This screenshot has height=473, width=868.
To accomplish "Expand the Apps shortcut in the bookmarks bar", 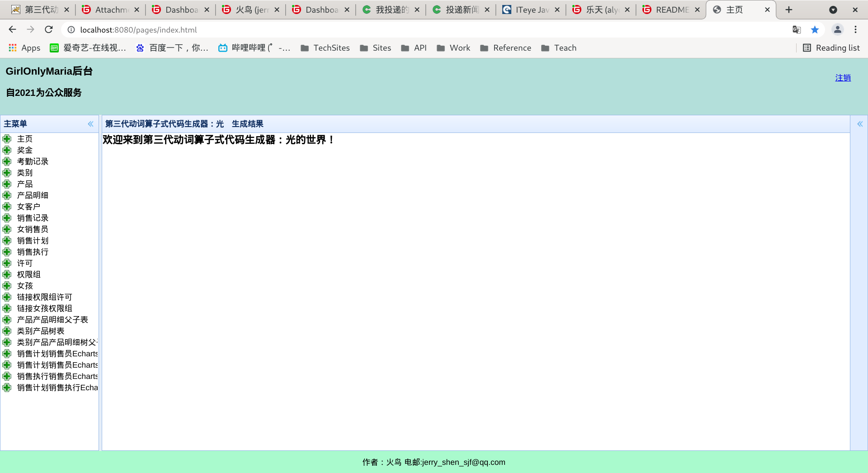I will pyautogui.click(x=24, y=48).
